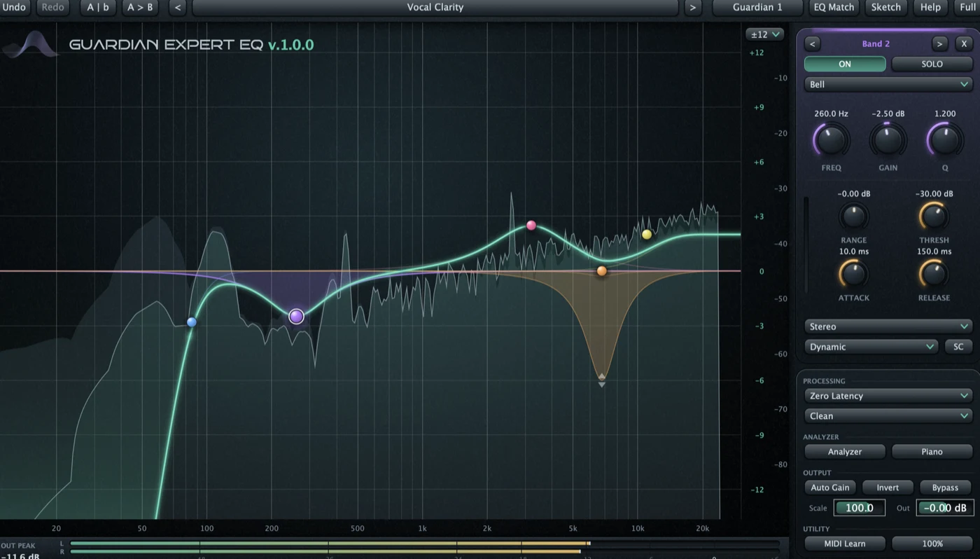Open the Dynamic mode dropdown
Screen dimensions: 980x559
(871, 347)
